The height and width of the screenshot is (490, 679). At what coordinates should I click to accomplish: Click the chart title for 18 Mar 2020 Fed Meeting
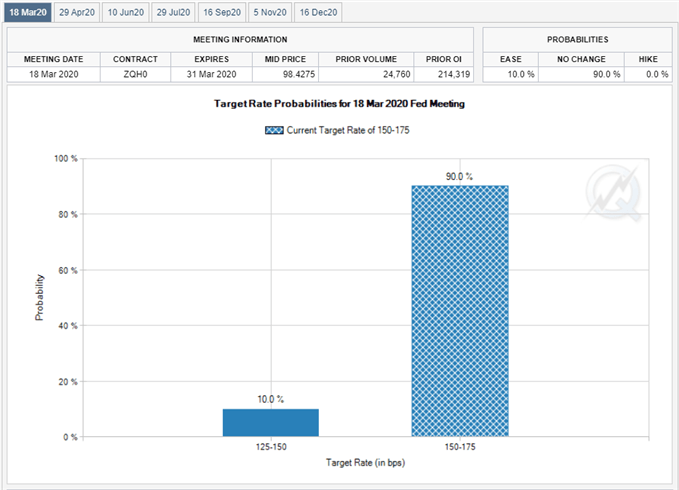point(339,104)
